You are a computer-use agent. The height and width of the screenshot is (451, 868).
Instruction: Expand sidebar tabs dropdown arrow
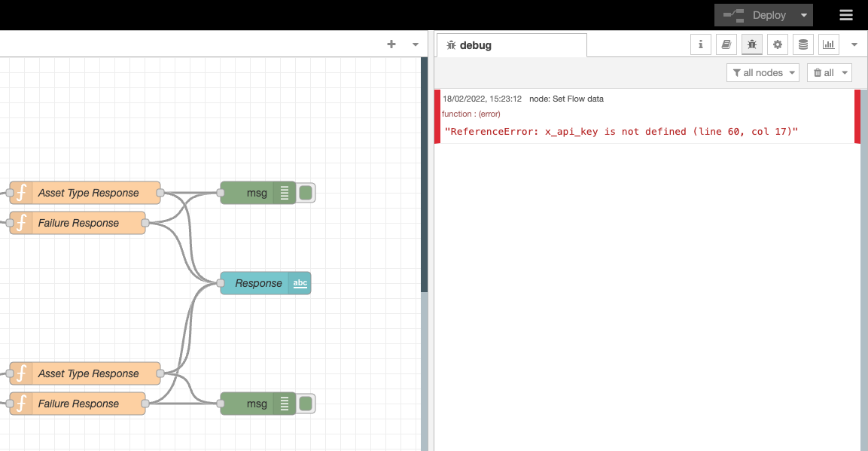854,44
